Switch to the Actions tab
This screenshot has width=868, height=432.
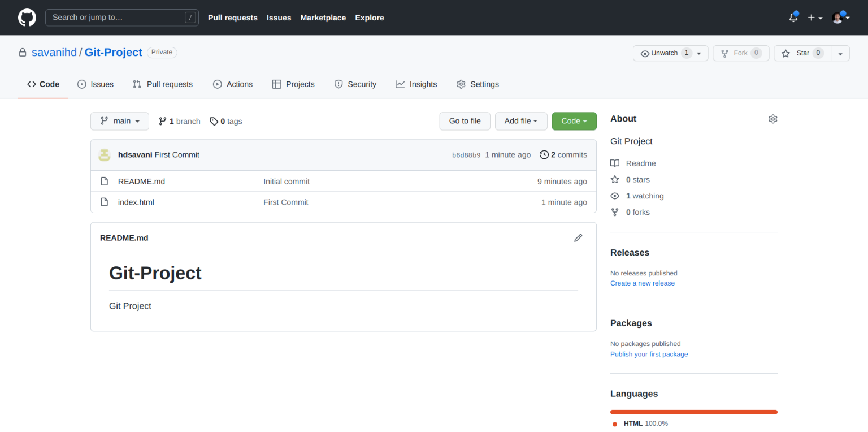click(x=233, y=84)
